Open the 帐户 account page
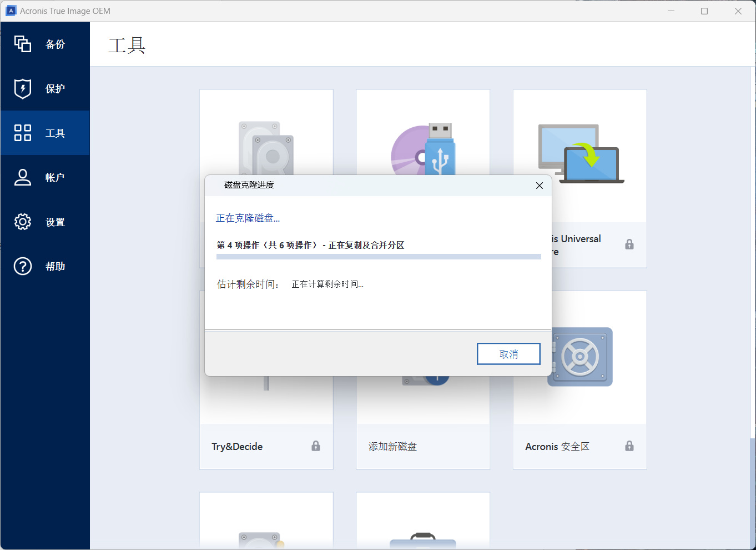Viewport: 756px width, 550px height. click(44, 177)
